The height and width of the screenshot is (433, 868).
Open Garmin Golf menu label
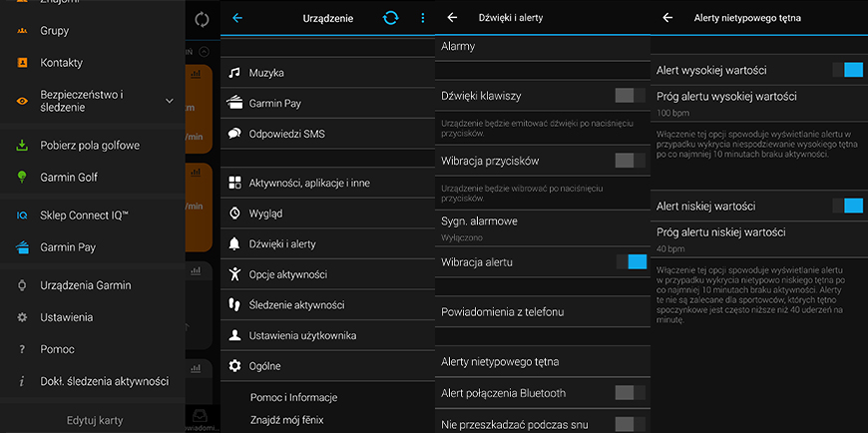(x=69, y=178)
